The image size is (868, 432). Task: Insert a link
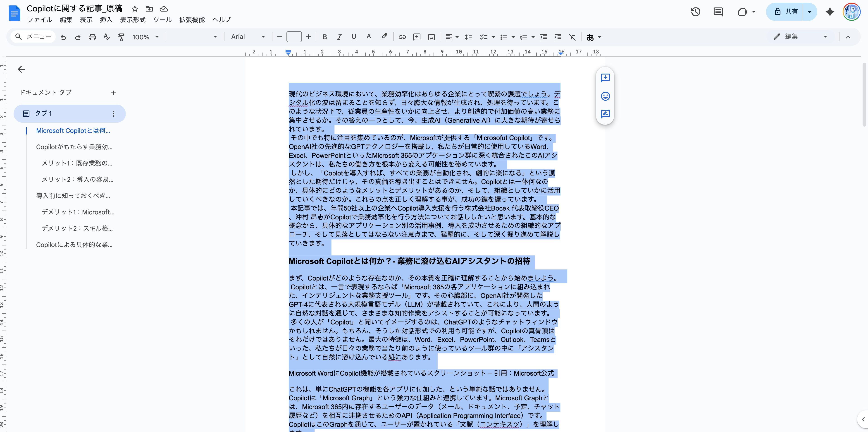click(402, 37)
